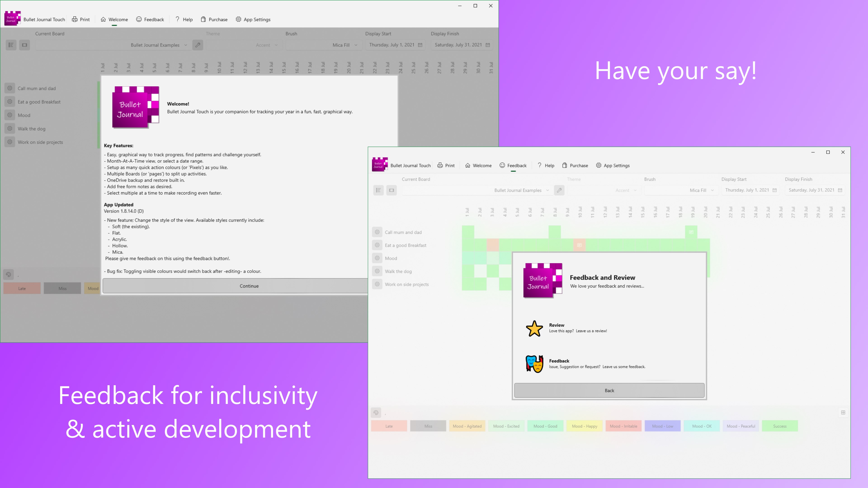Toggle the list view button in the background window
This screenshot has width=868, height=488.
(x=11, y=45)
